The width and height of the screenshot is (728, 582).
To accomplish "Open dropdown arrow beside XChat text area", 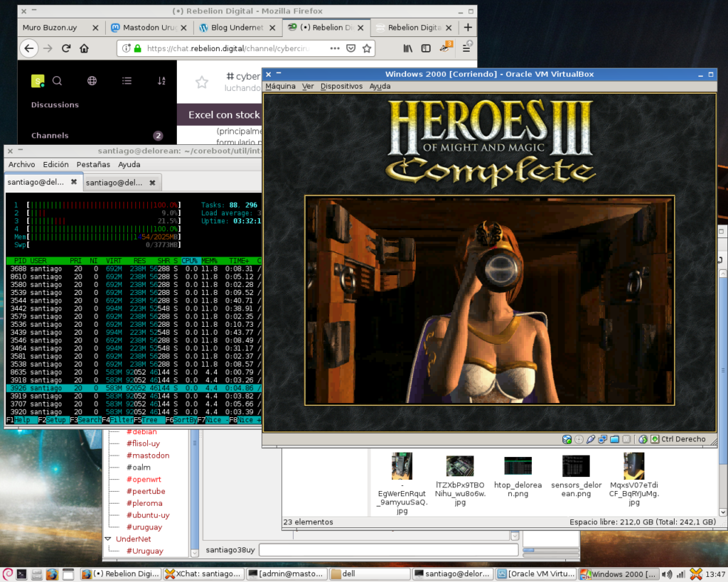I will [x=515, y=536].
